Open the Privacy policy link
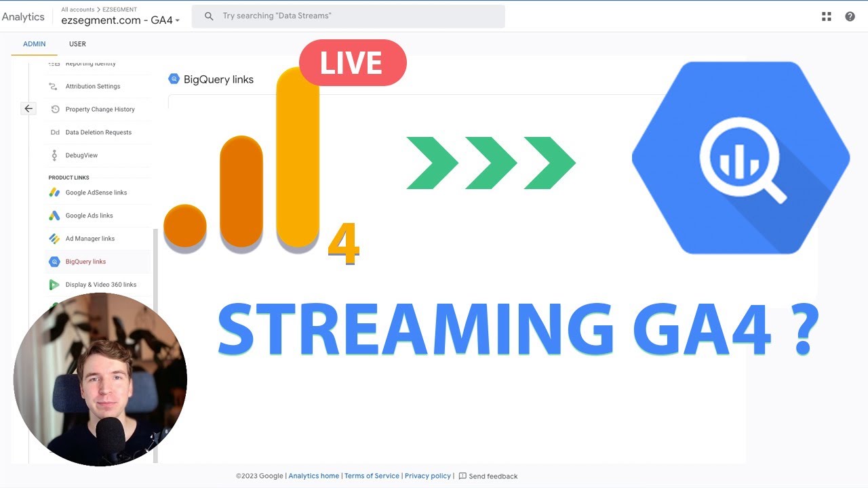The image size is (868, 488). 428,476
